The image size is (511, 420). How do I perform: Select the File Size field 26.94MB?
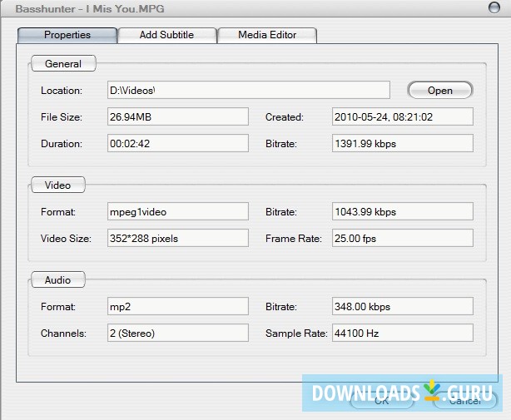(178, 116)
